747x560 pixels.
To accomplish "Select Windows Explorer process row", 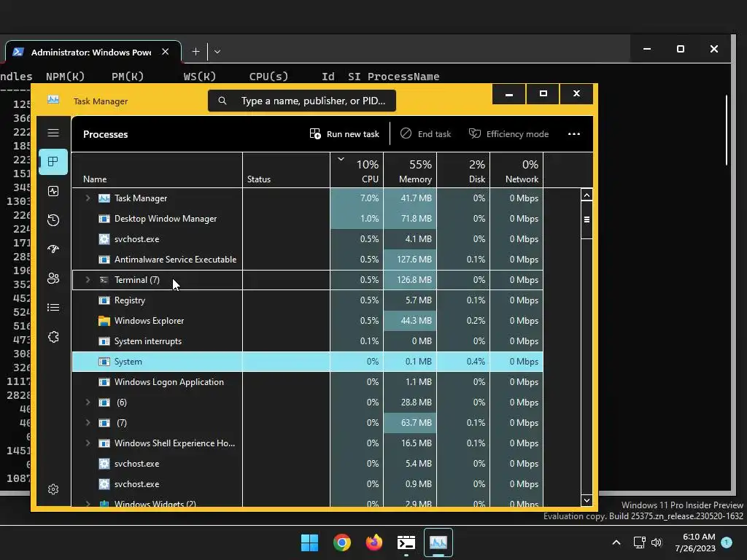I will 307,321.
